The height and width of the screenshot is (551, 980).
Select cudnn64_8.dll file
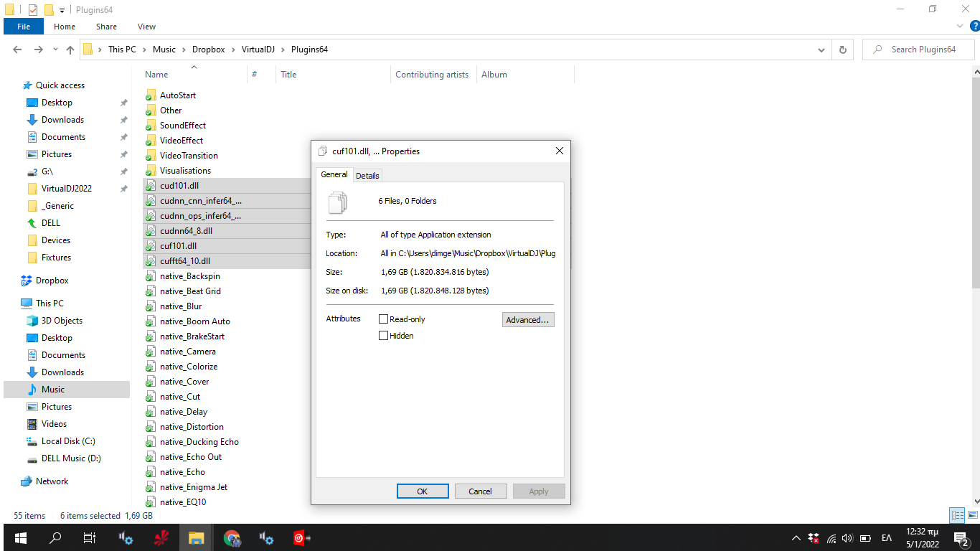pos(186,231)
